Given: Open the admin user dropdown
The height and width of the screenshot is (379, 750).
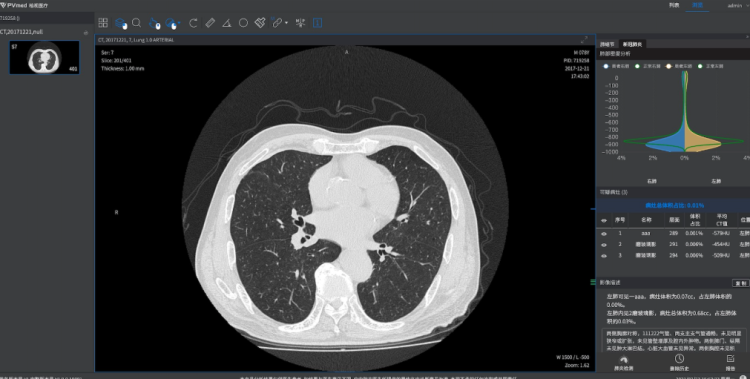Looking at the screenshot, I should click(738, 5).
